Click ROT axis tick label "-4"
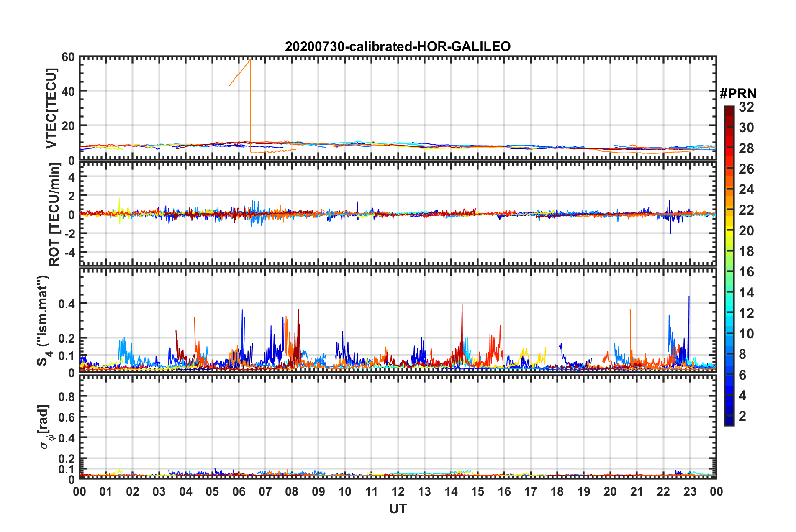796x532 pixels. pyautogui.click(x=70, y=253)
